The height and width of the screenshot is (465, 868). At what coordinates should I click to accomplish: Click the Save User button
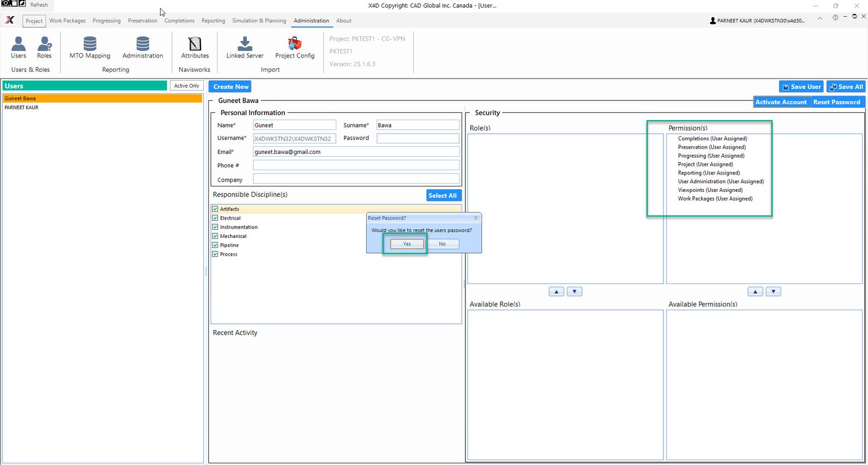click(x=801, y=87)
